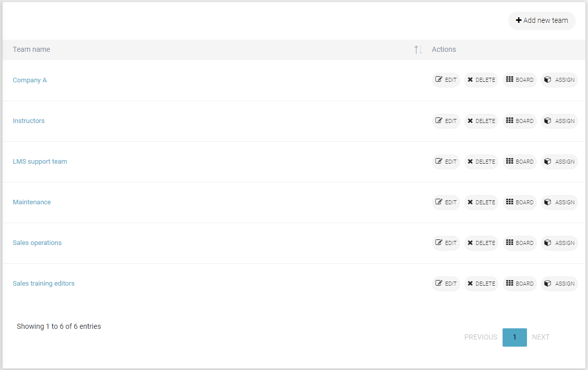Click the Team name column header
The image size is (588, 370).
pos(32,49)
